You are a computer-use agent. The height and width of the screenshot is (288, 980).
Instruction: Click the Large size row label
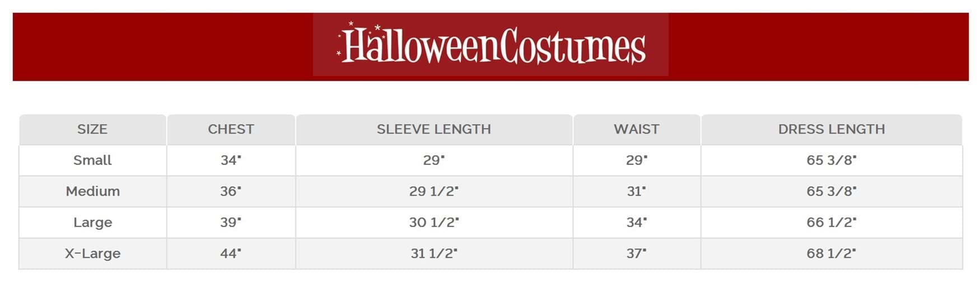tap(92, 223)
